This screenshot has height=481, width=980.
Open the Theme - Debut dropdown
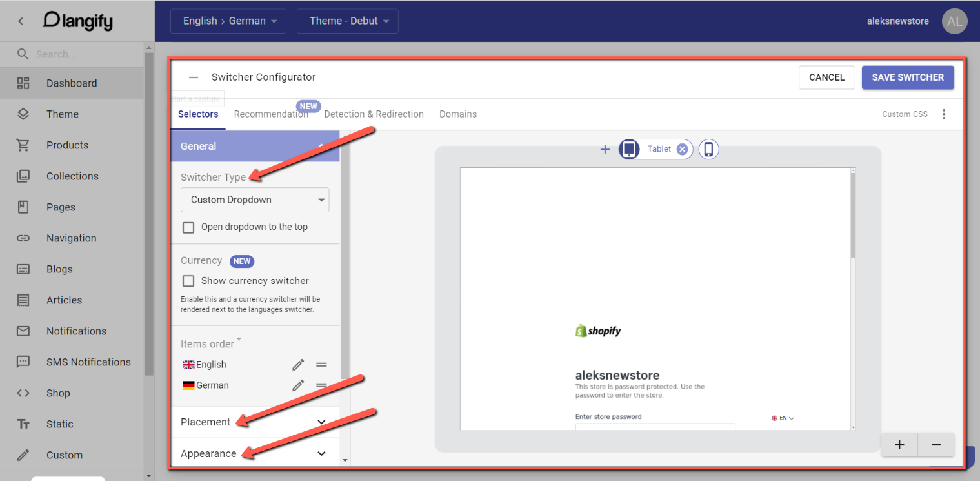[x=348, y=21]
